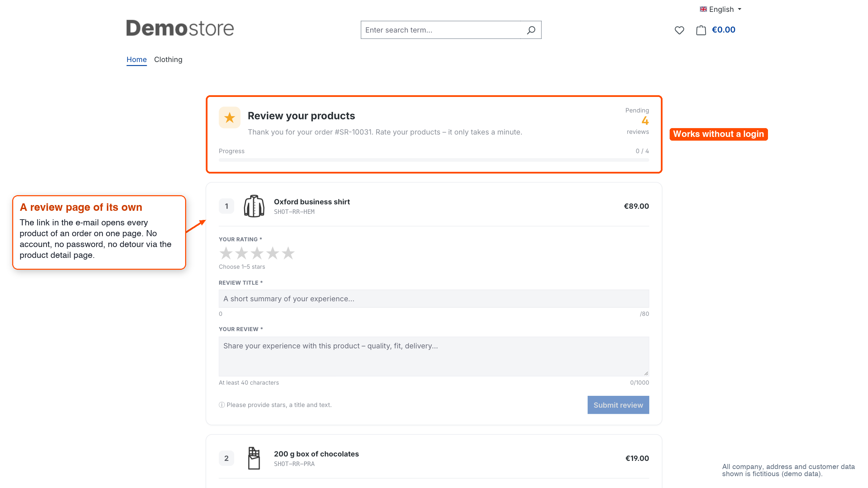
Task: Click the Oxford business shirt product name
Action: point(312,202)
